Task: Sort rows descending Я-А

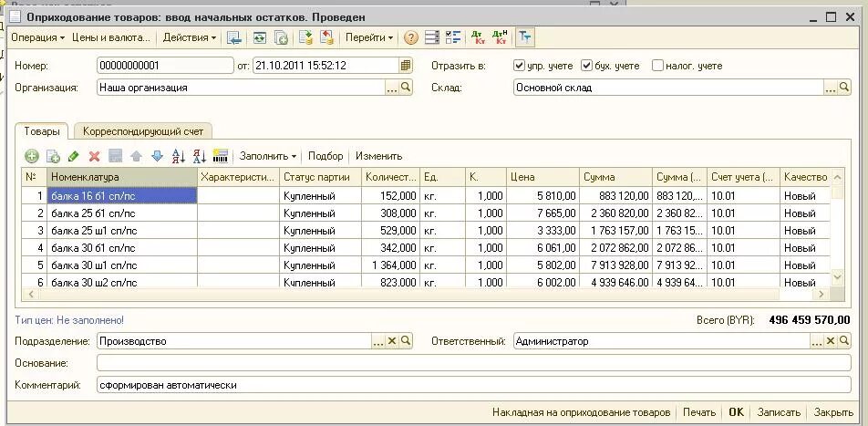Action: pos(200,156)
